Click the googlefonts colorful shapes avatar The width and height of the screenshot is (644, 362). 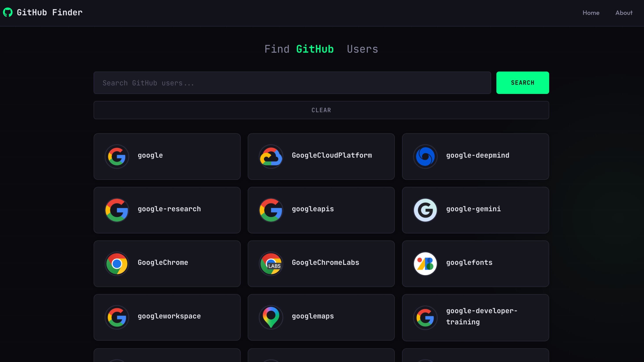425,264
